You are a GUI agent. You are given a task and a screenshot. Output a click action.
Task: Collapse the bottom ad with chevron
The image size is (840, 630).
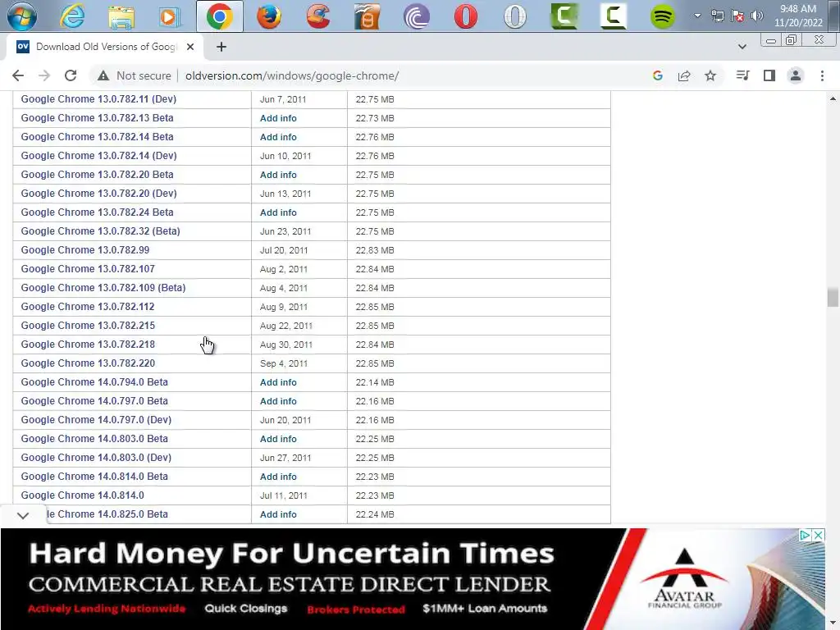click(x=22, y=515)
